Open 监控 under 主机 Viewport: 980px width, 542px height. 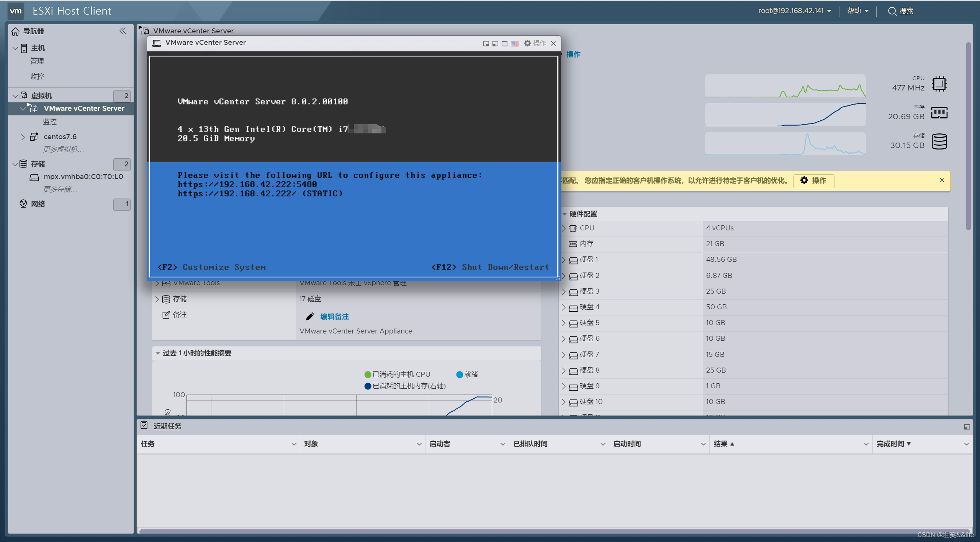[37, 77]
